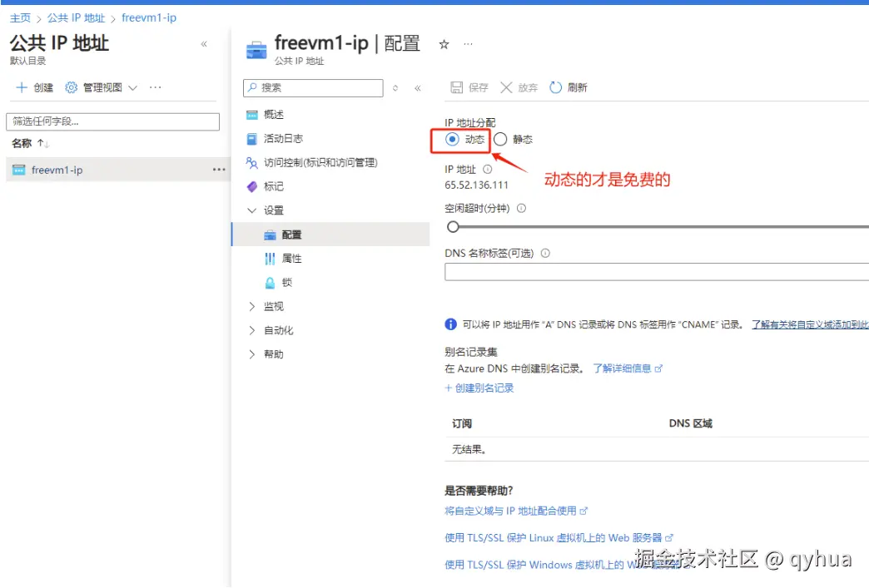The image size is (869, 588).
Task: Collapse the 公共 IP 地址 list panel
Action: pyautogui.click(x=204, y=44)
